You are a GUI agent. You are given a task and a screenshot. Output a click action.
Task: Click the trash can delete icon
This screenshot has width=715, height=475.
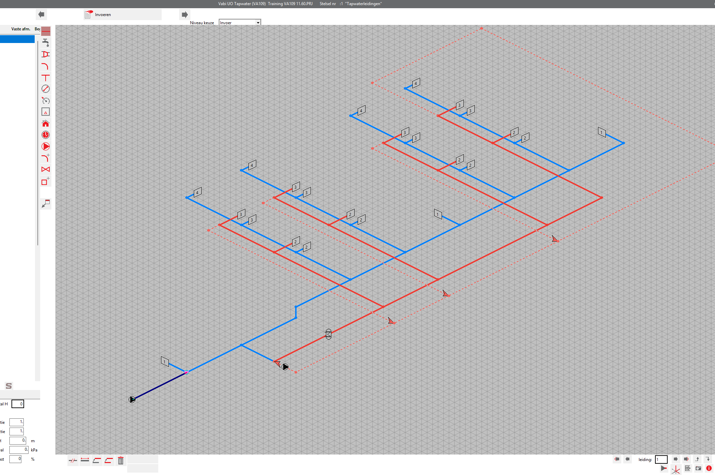pos(121,461)
